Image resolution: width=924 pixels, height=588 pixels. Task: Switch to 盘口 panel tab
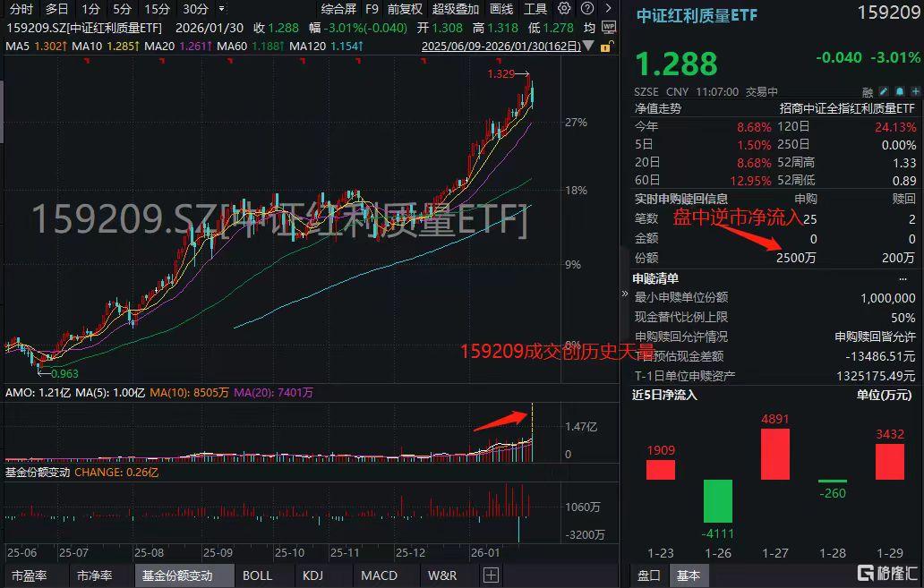pos(649,575)
